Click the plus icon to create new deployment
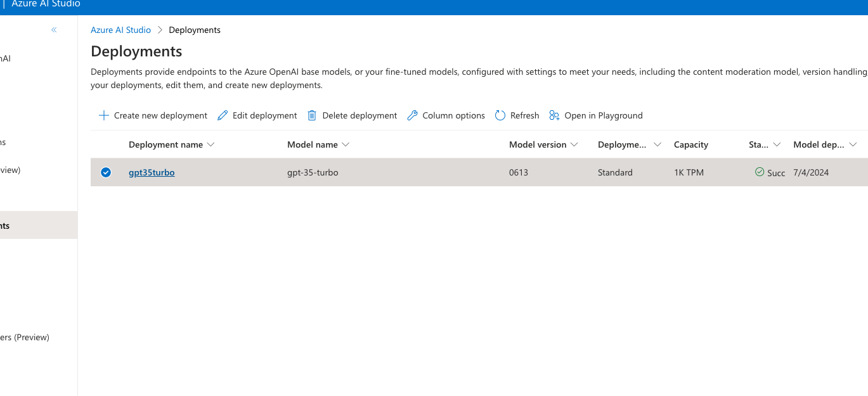Screen dimensions: 868x396 pyautogui.click(x=103, y=115)
